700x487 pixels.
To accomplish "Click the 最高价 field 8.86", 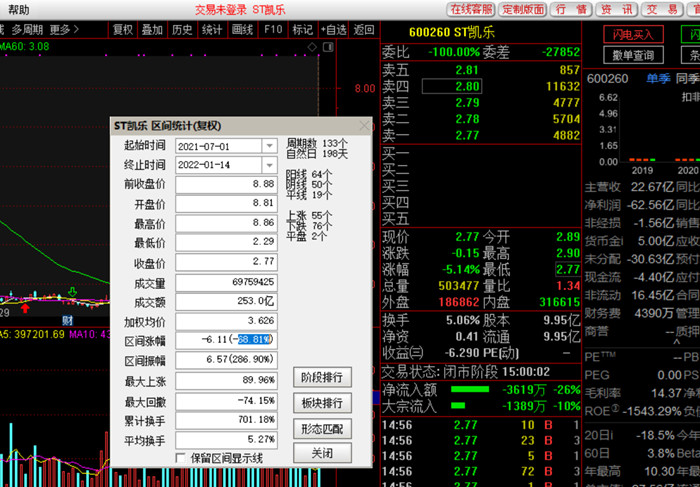I will pos(226,223).
